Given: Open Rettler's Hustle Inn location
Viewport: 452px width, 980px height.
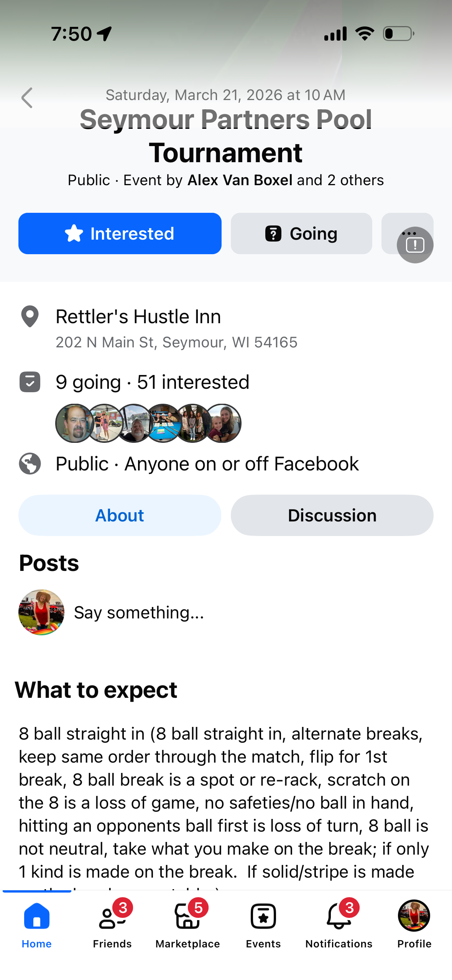Looking at the screenshot, I should coord(138,317).
